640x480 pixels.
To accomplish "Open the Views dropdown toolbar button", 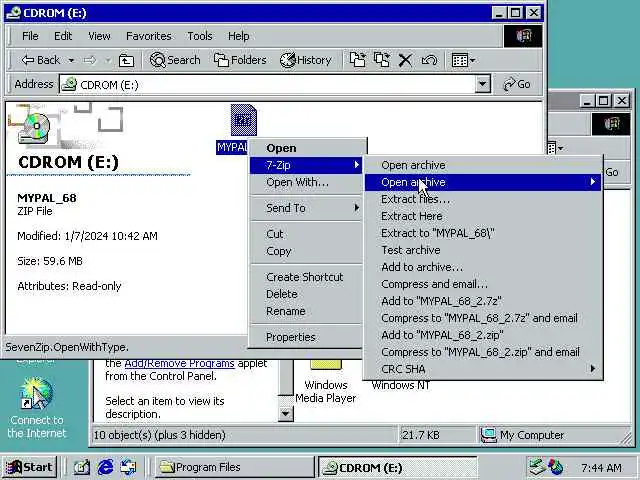I will click(x=463, y=60).
